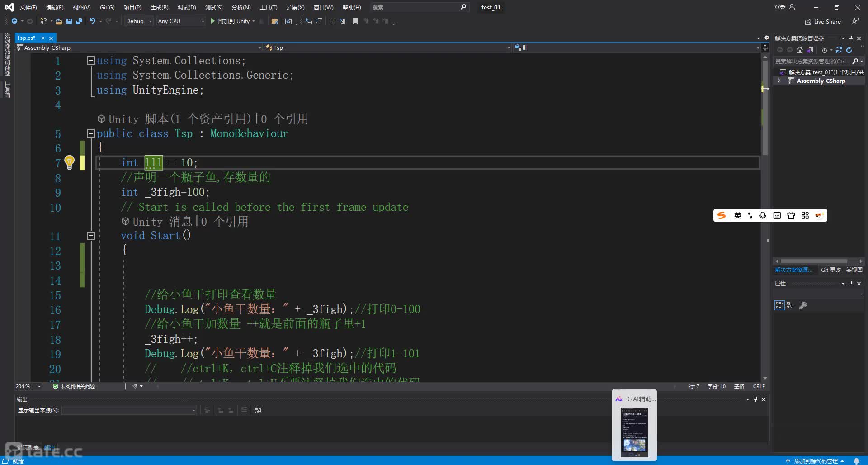Click the IME microphone voice input icon
The height and width of the screenshot is (465, 868).
click(763, 215)
